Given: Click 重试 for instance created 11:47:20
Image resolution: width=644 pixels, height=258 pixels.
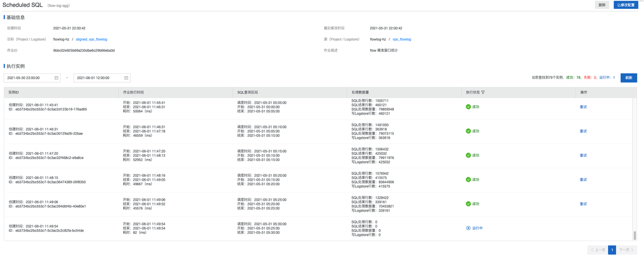Looking at the screenshot, I should coord(583,155).
